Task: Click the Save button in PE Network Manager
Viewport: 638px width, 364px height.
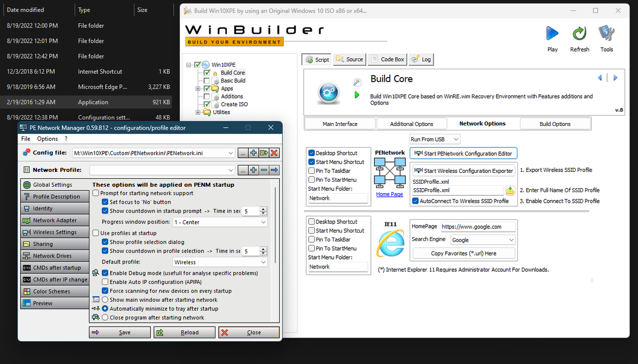Action: click(120, 332)
